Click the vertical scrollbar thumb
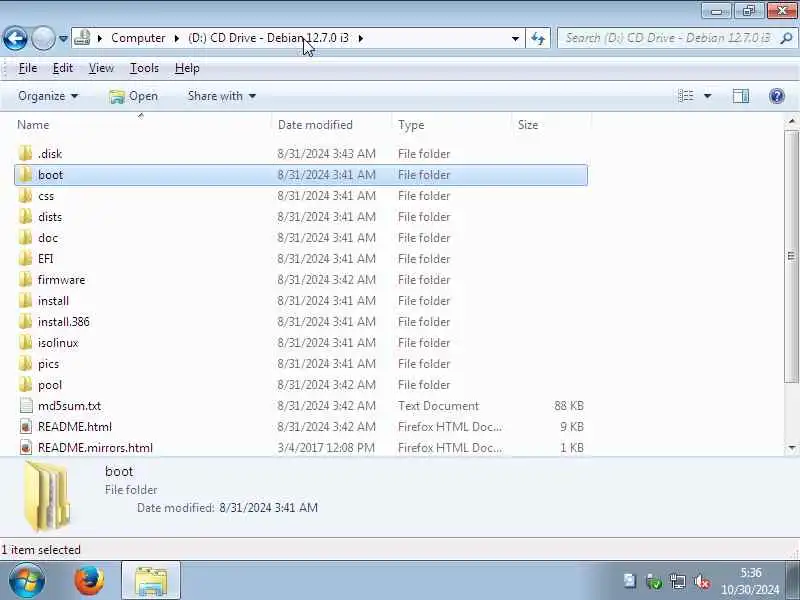800x600 pixels. tap(791, 256)
